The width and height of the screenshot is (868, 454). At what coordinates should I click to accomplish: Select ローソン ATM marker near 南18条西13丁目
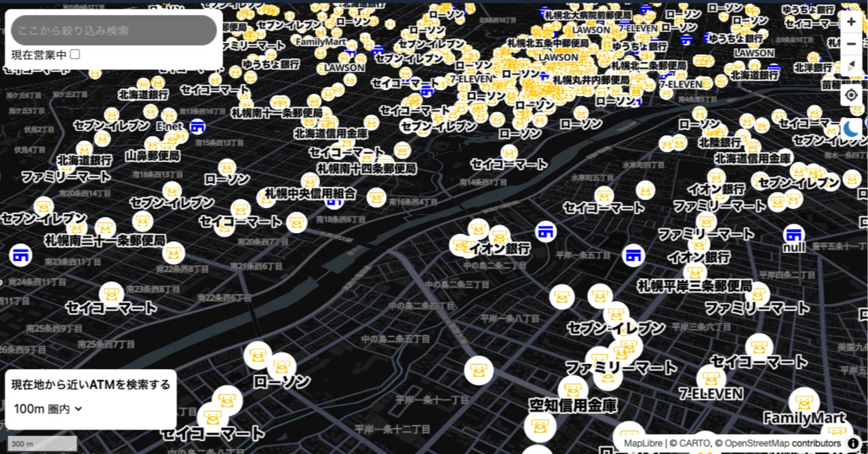pos(226,168)
